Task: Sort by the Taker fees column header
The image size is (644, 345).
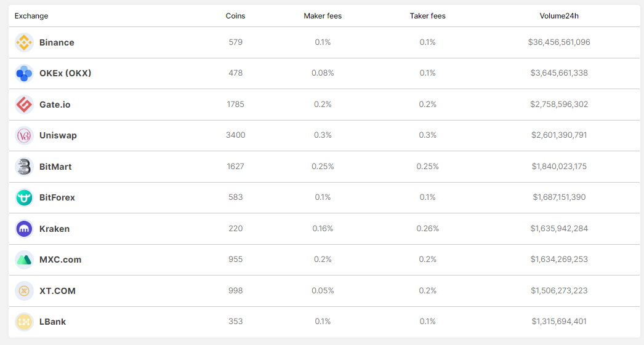Action: (x=427, y=16)
